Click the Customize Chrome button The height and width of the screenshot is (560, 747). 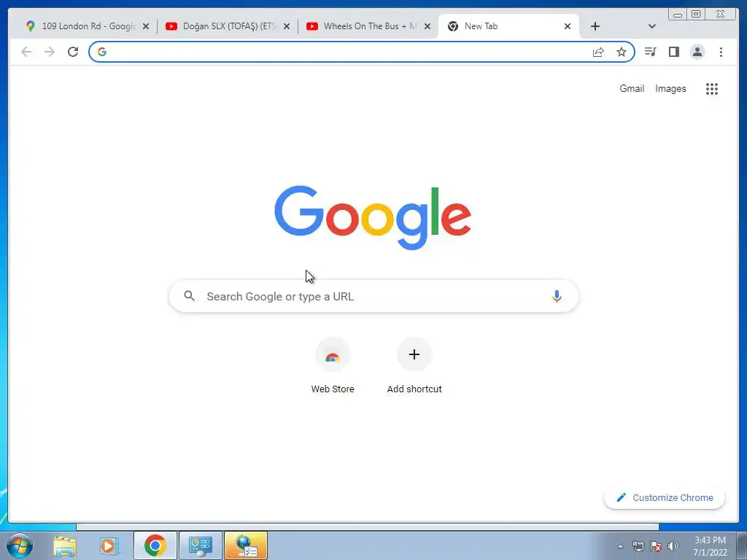click(x=665, y=497)
